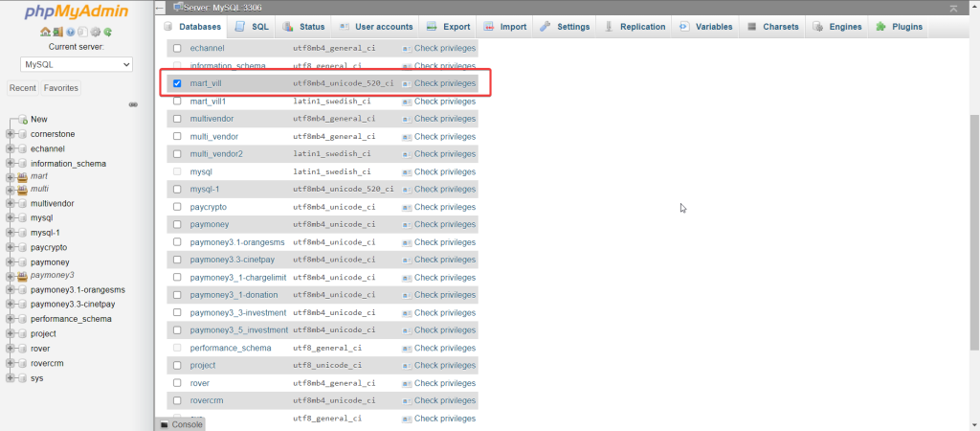
Task: Click the green reload navigation icon
Action: (x=107, y=32)
